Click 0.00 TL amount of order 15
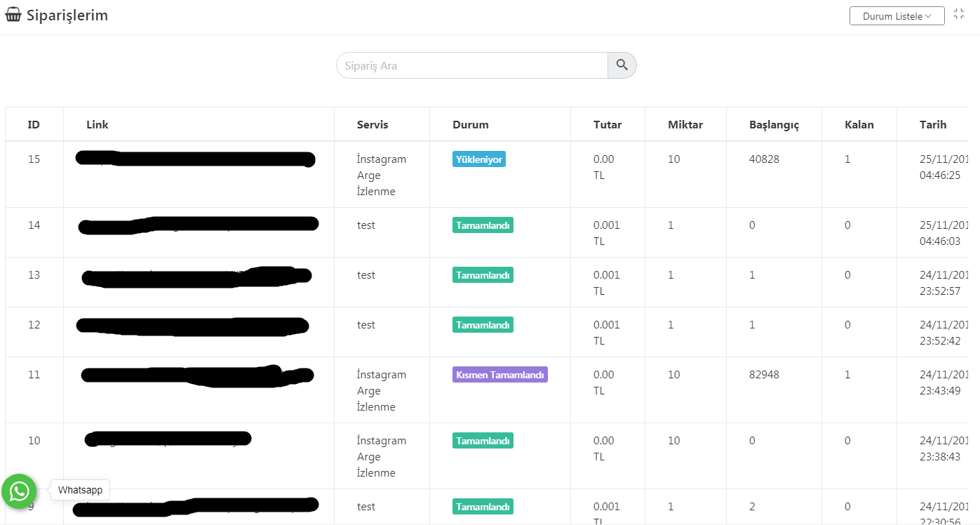 click(x=604, y=167)
